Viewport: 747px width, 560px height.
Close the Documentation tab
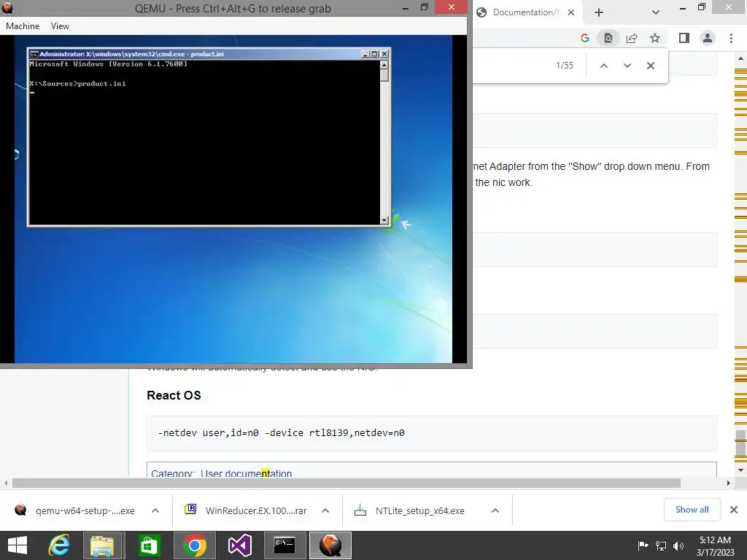click(x=570, y=12)
